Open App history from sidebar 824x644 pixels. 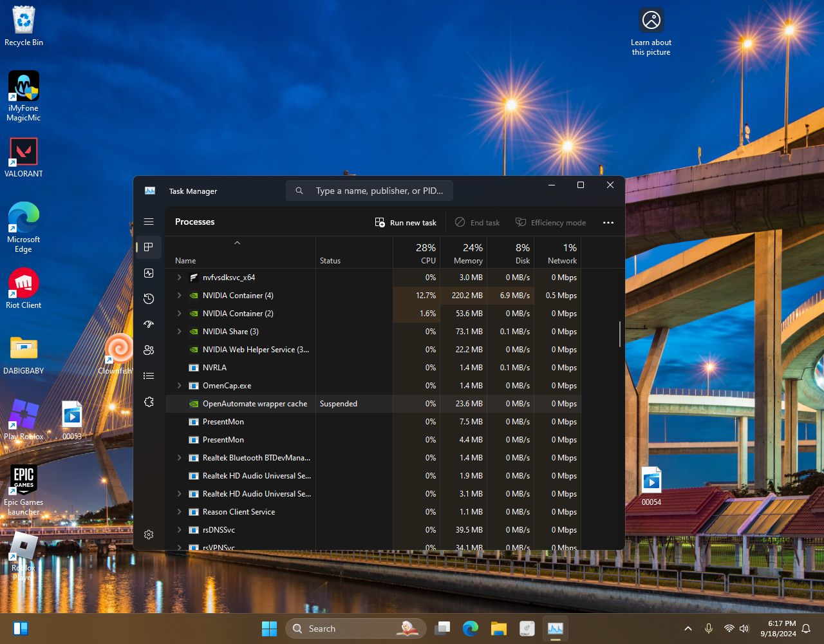click(149, 299)
